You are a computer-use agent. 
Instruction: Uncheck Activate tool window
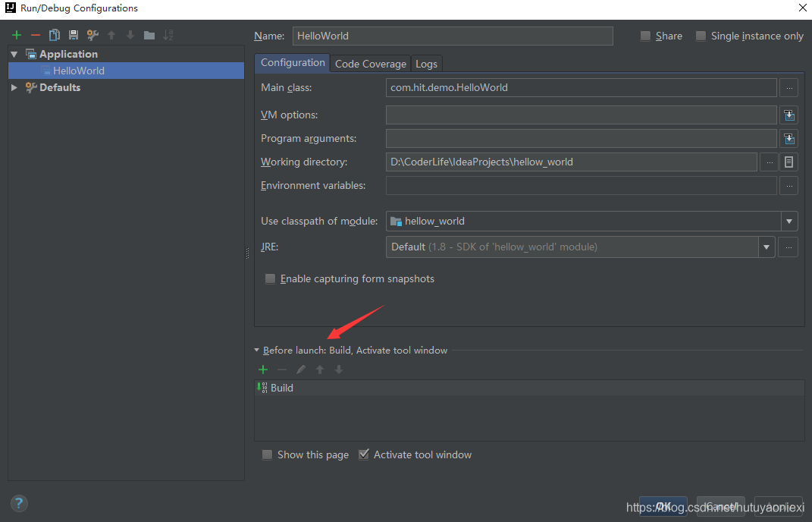(363, 454)
